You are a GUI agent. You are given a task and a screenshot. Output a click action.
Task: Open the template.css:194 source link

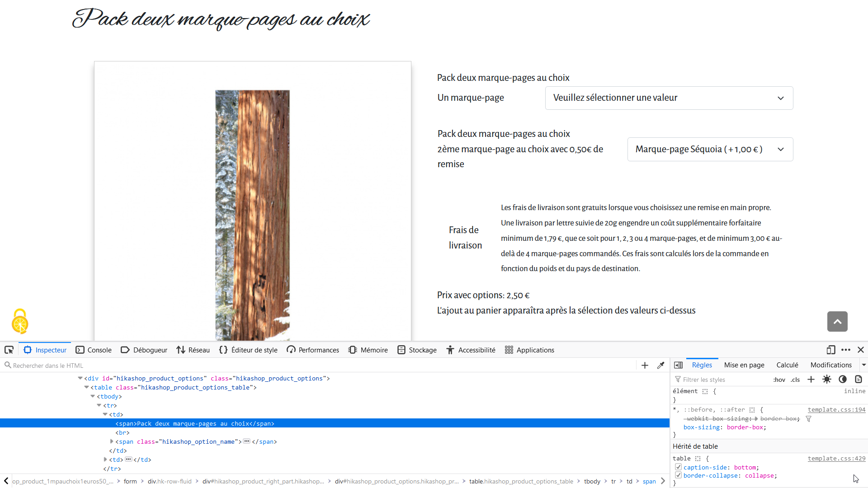tap(836, 410)
